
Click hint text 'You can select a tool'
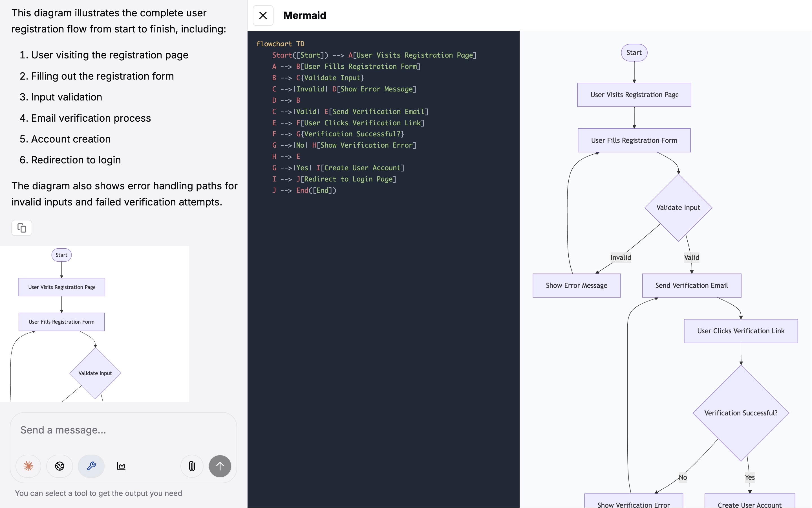[x=98, y=493]
